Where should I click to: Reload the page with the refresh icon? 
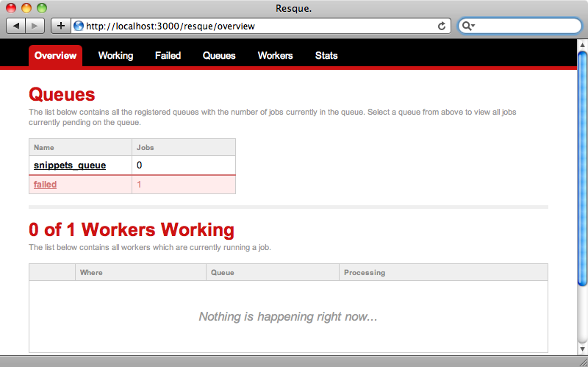click(x=442, y=26)
